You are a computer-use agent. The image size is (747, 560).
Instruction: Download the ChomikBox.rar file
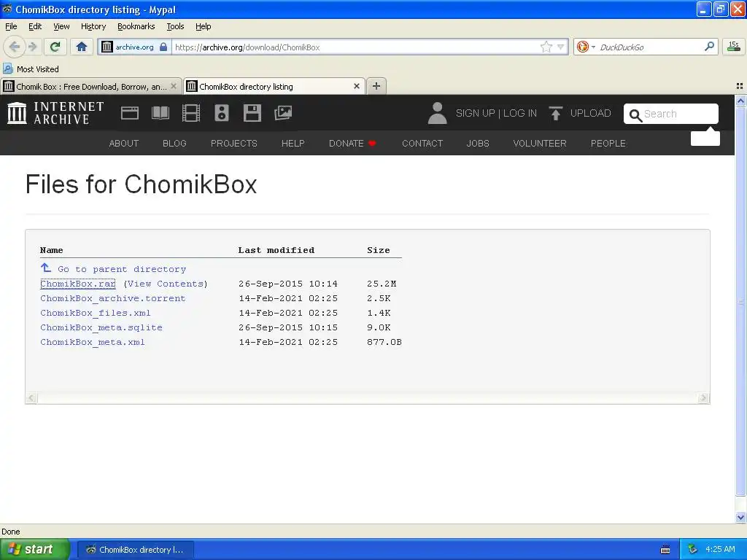point(77,284)
